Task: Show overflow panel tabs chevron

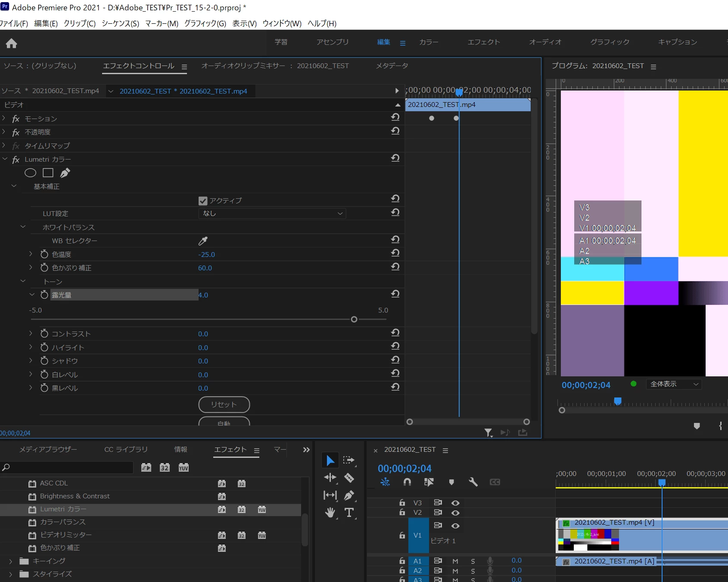Action: pos(306,450)
